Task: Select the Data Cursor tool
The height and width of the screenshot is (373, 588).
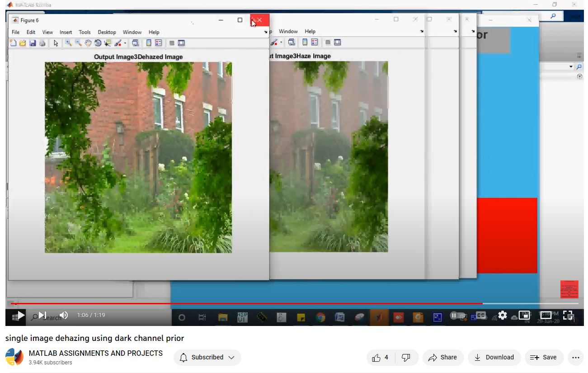Action: pyautogui.click(x=108, y=43)
